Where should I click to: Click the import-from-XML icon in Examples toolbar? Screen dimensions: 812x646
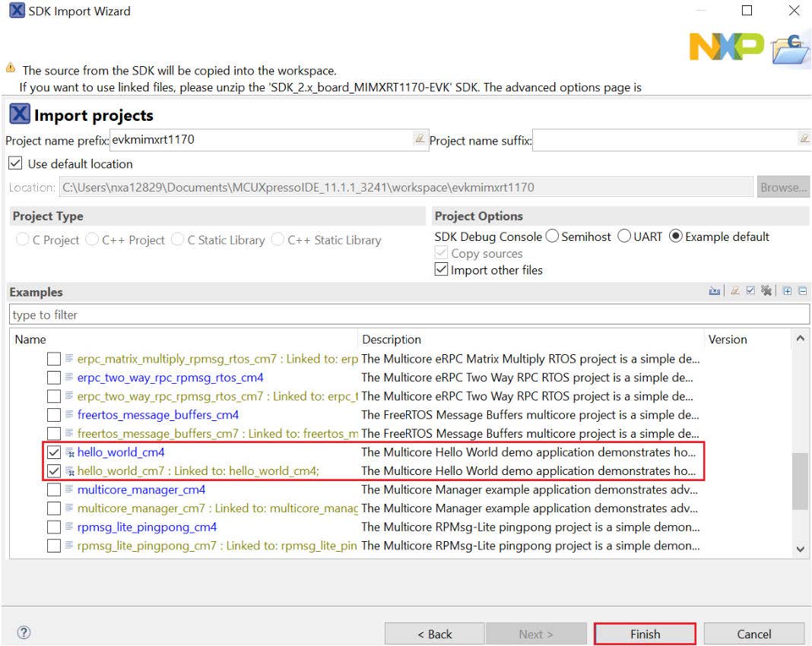click(x=714, y=291)
